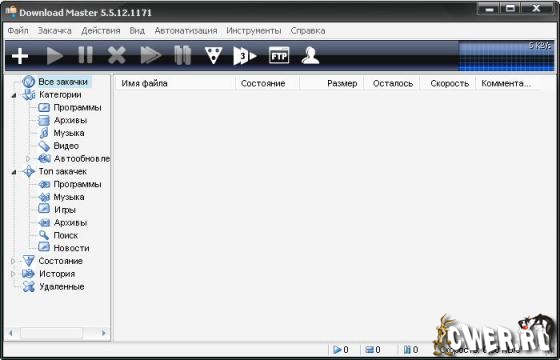Image resolution: width=560 pixels, height=360 pixels.
Task: Pause download using the pause icon
Action: click(x=86, y=56)
